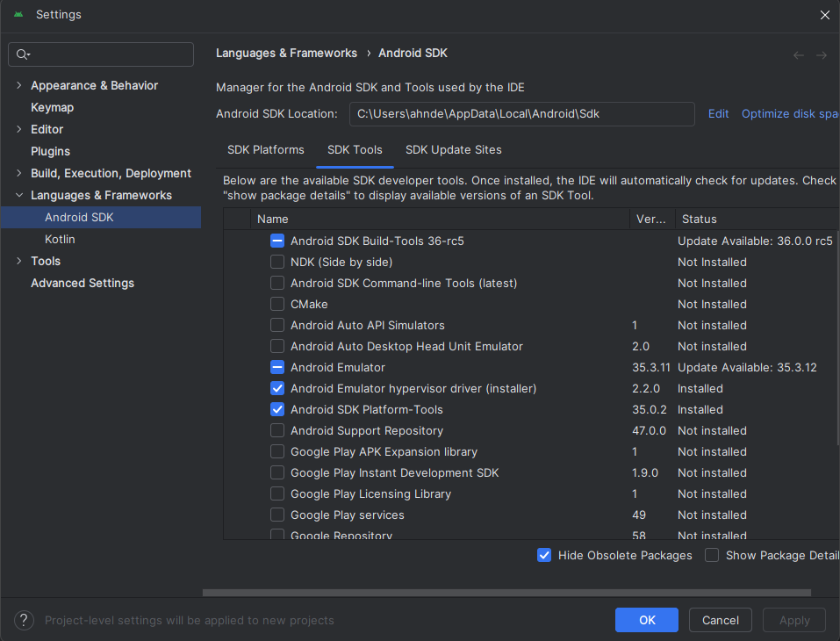Switch to SDK Platforms tab
The height and width of the screenshot is (641, 840).
point(265,149)
